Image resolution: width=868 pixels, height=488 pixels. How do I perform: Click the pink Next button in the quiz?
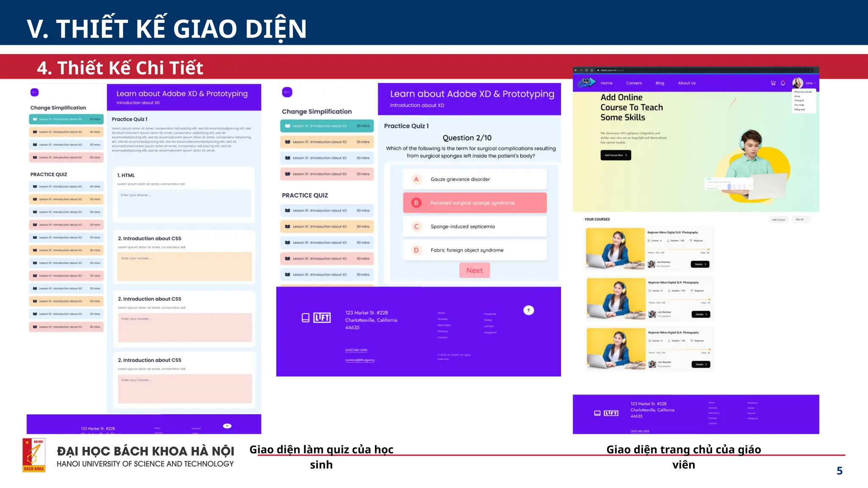[x=475, y=270]
